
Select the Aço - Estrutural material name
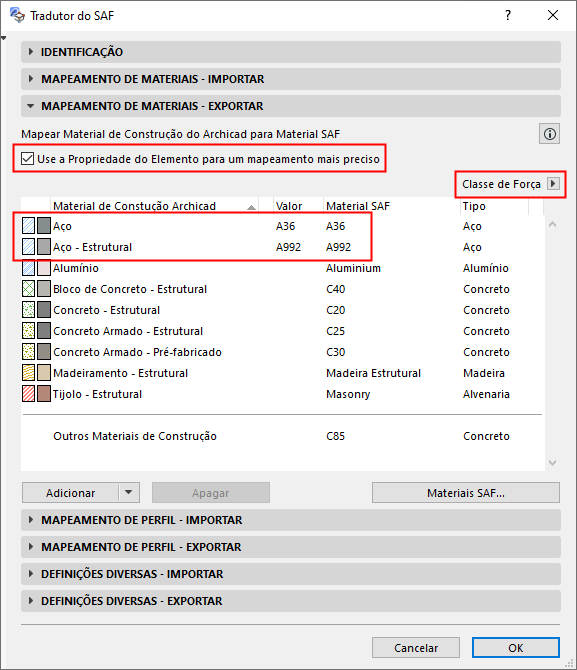pyautogui.click(x=92, y=247)
